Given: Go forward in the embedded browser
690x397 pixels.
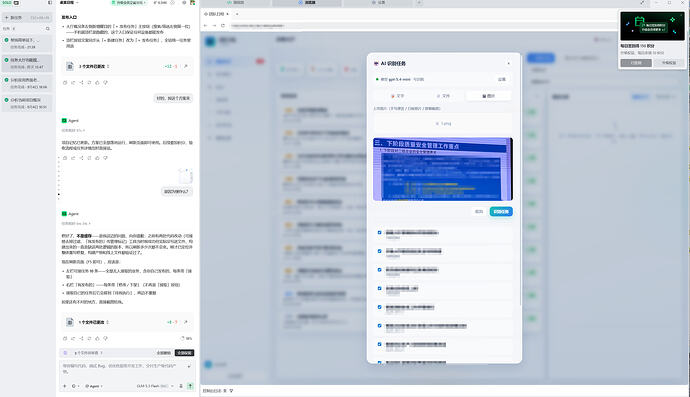Looking at the screenshot, I should (214, 26).
